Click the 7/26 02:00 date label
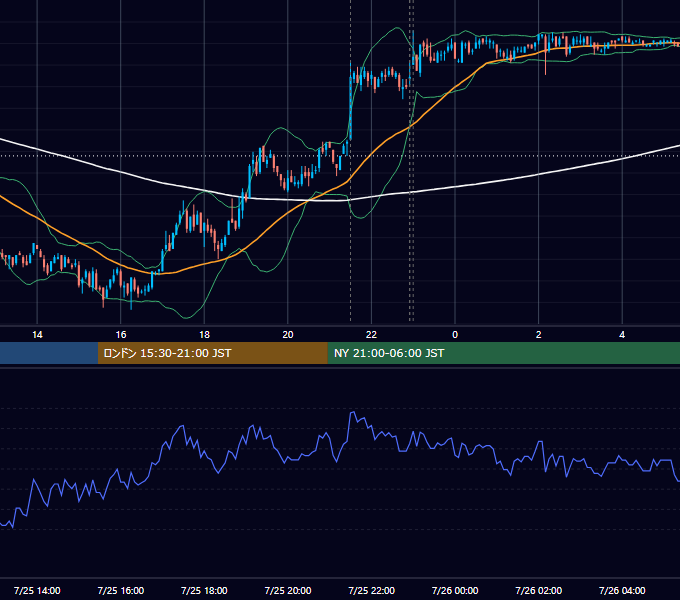Image resolution: width=680 pixels, height=600 pixels. (539, 590)
